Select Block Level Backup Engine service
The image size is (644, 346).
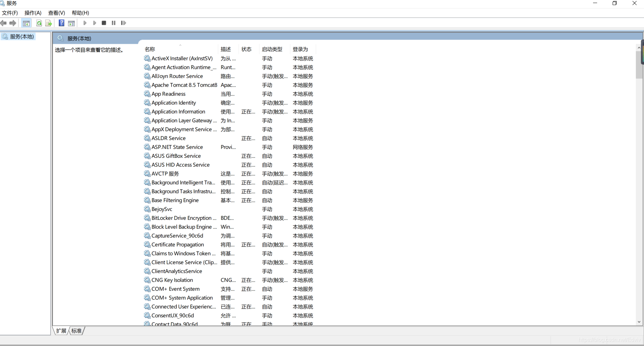[229, 227]
